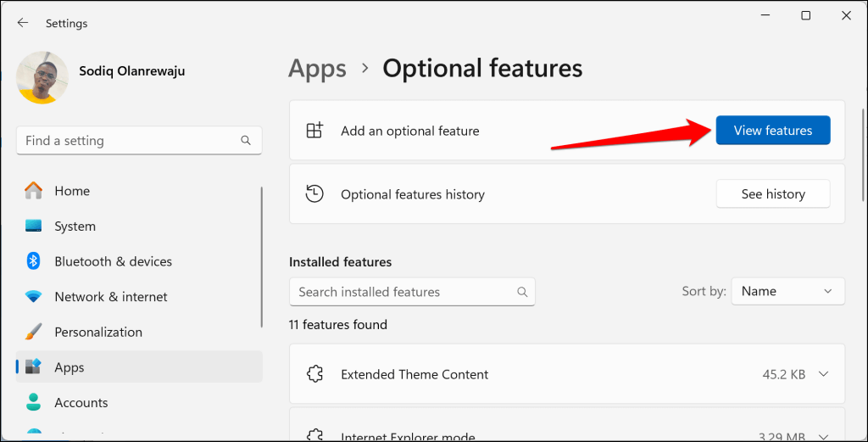Open Bluetooth & devices settings
This screenshot has height=442, width=868.
click(x=113, y=261)
